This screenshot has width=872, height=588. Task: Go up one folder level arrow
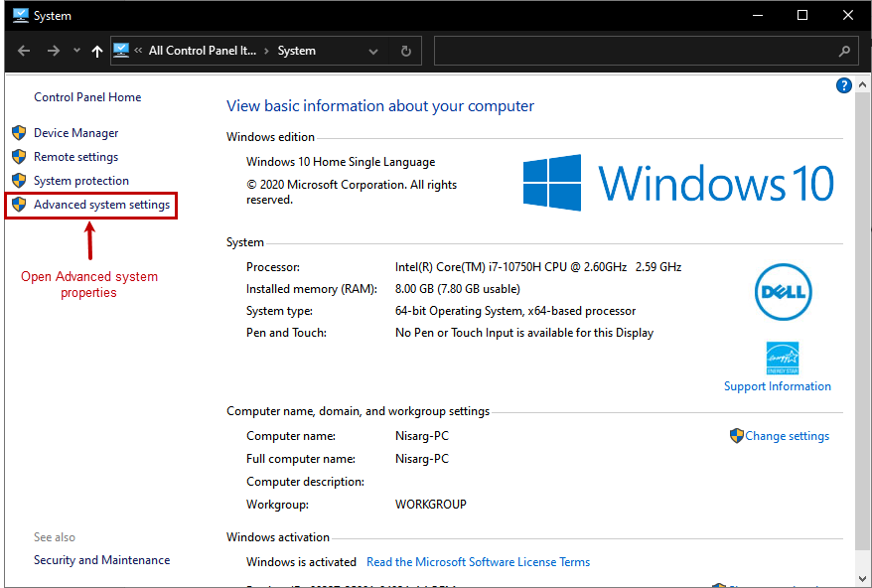point(96,52)
